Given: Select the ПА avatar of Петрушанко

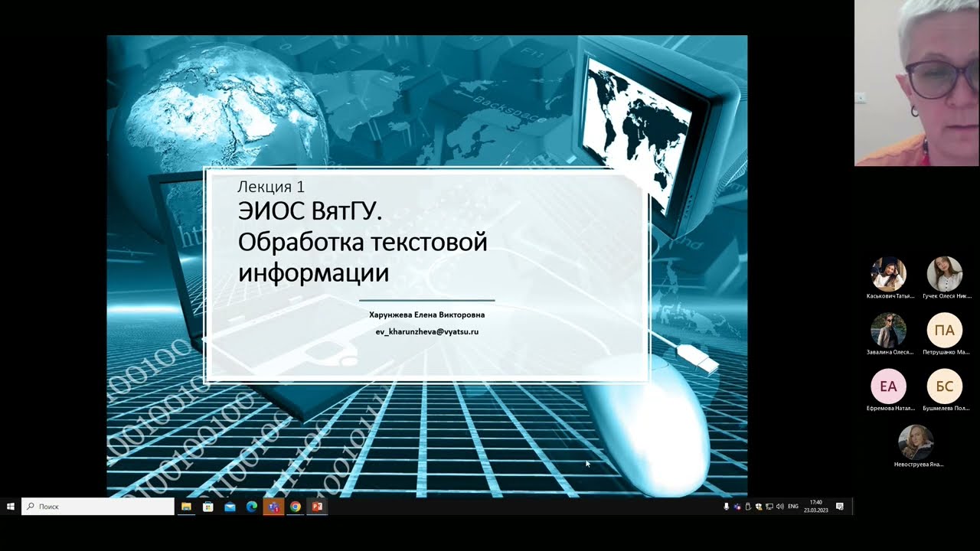Looking at the screenshot, I should (945, 331).
